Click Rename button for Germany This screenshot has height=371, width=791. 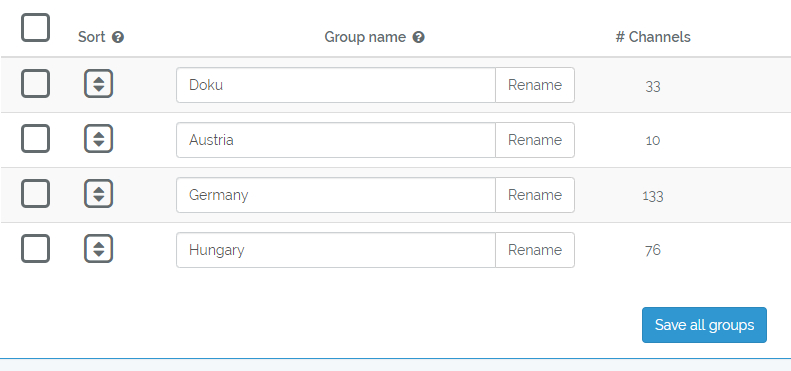click(535, 195)
